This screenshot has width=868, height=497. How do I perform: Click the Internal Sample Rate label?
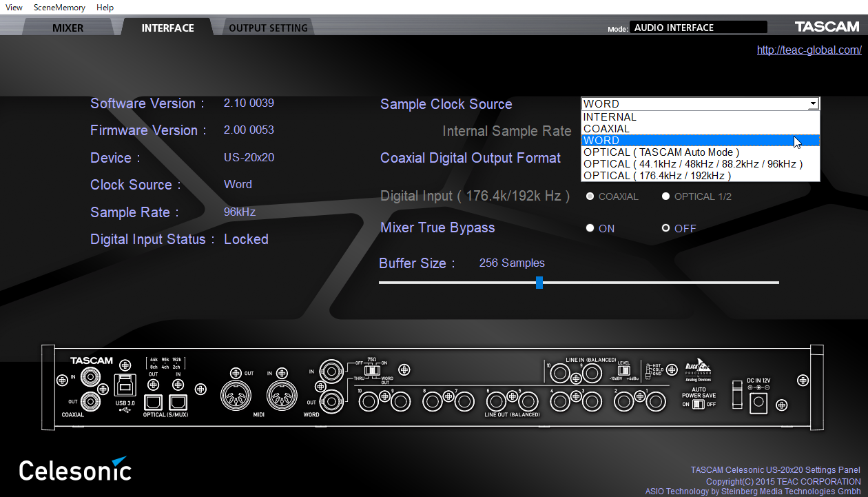coord(507,131)
